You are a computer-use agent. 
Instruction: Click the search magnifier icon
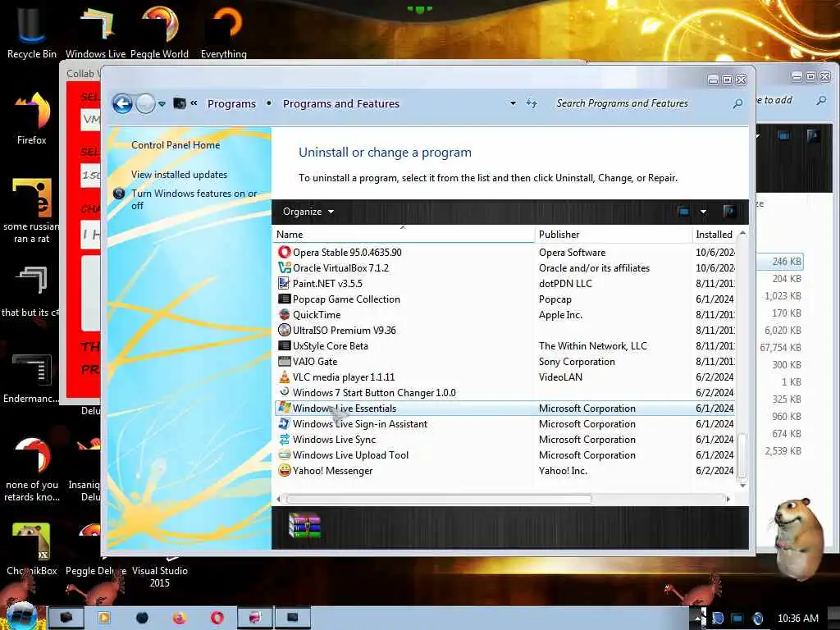click(737, 103)
